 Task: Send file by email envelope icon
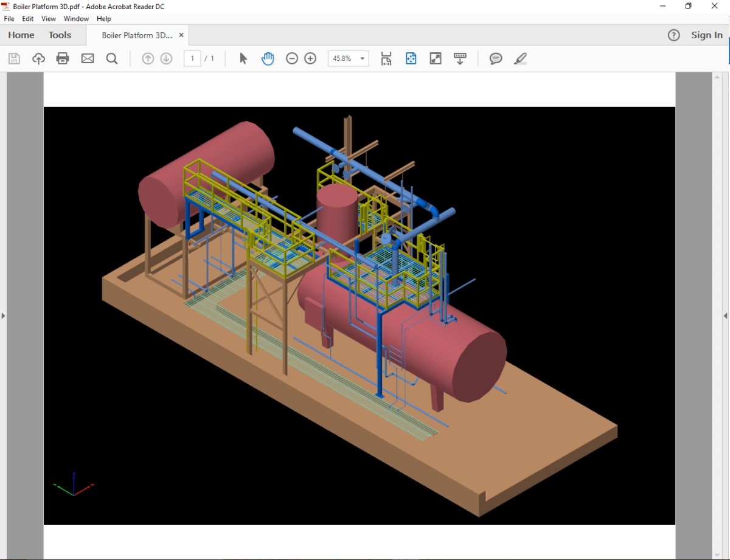click(x=88, y=58)
